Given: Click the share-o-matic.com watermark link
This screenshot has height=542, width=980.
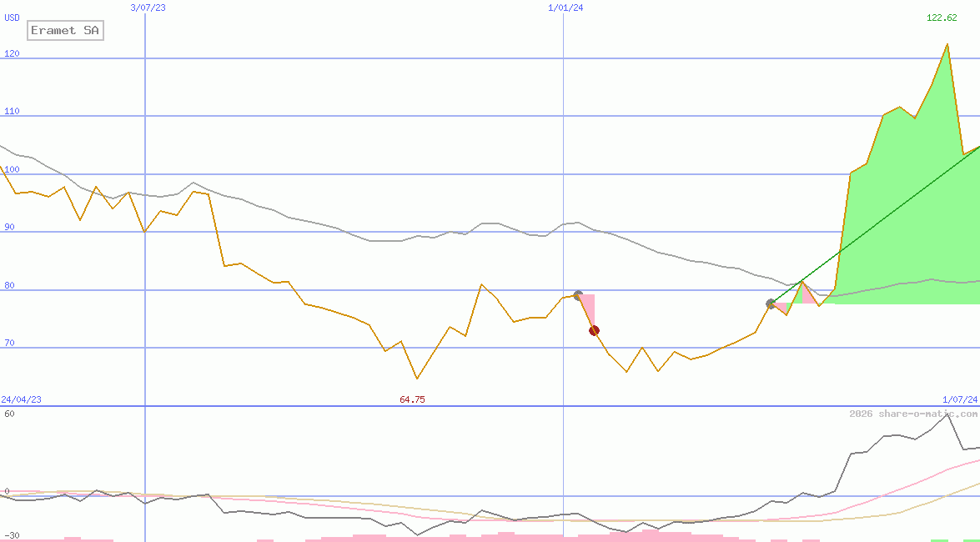Looking at the screenshot, I should point(913,414).
